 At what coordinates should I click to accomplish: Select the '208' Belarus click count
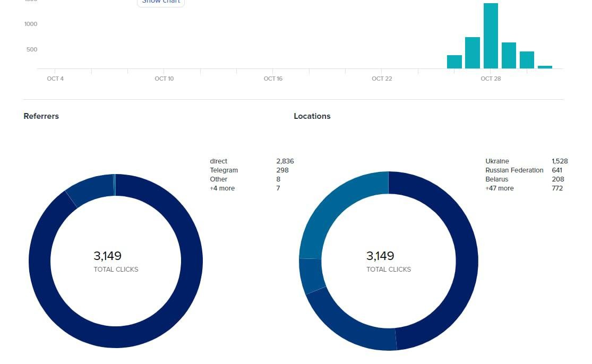tap(557, 179)
